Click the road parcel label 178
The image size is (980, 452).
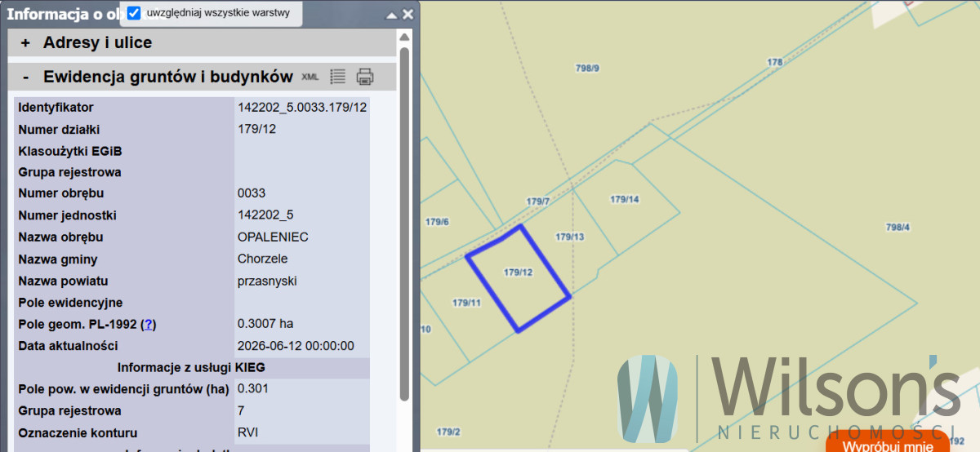(775, 62)
